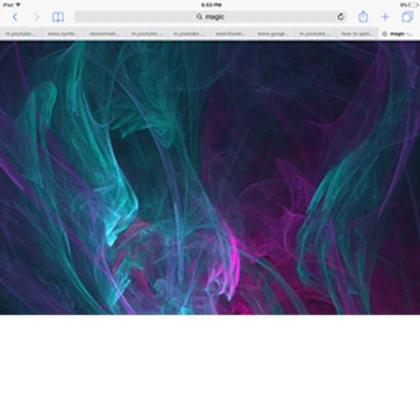Click the address bar showing magic
Image resolution: width=420 pixels, height=420 pixels.
210,17
